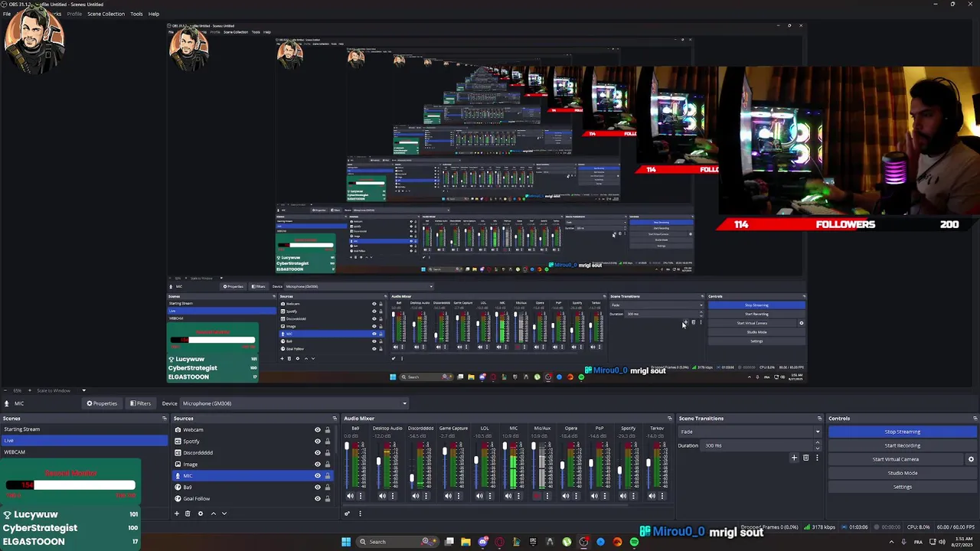The width and height of the screenshot is (980, 551).
Task: Hide the Goal Follow source with eye icon
Action: click(318, 499)
